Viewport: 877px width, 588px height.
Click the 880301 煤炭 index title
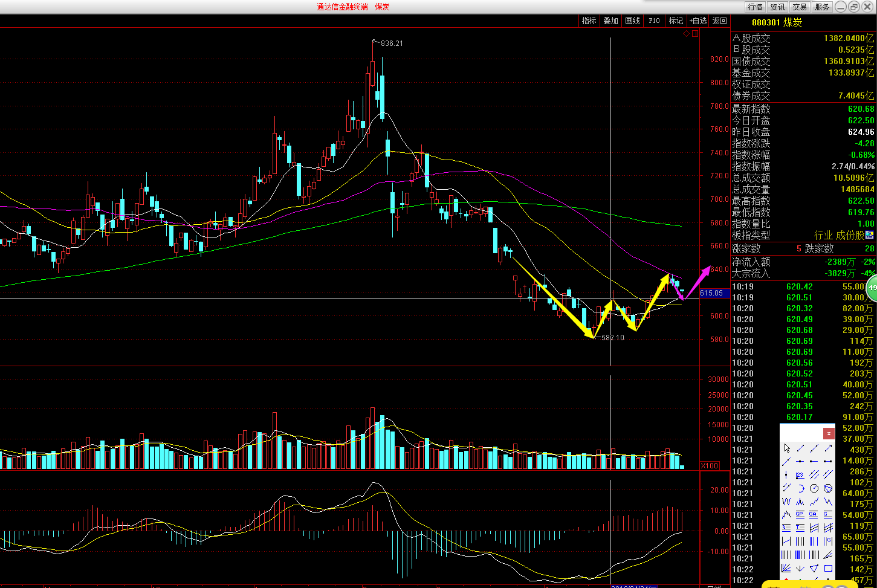(777, 22)
